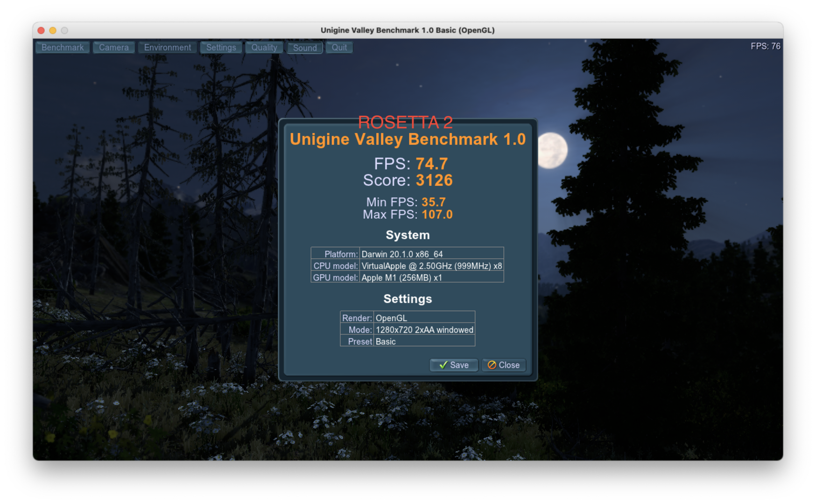
Task: Open the Environment menu button
Action: coord(168,48)
